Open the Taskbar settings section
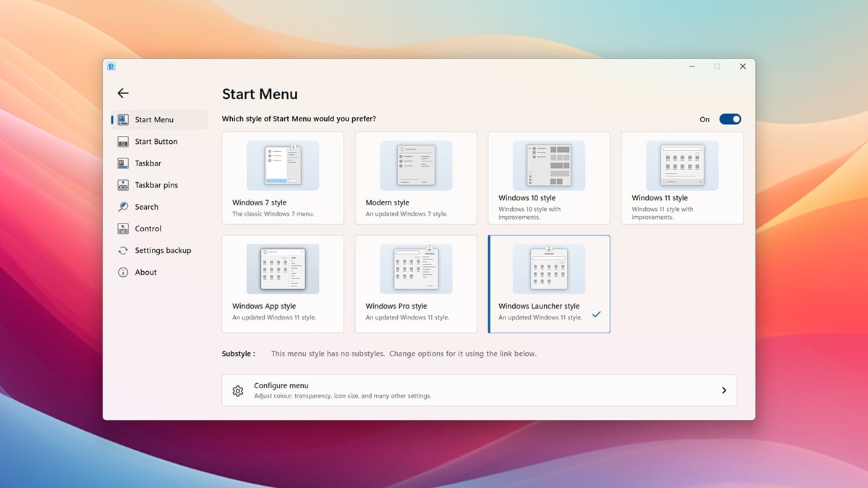 [159, 163]
